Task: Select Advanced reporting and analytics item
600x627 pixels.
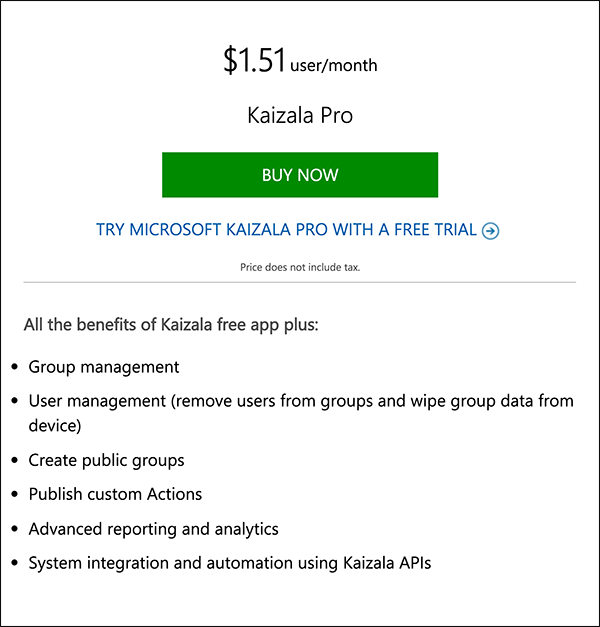Action: [154, 529]
